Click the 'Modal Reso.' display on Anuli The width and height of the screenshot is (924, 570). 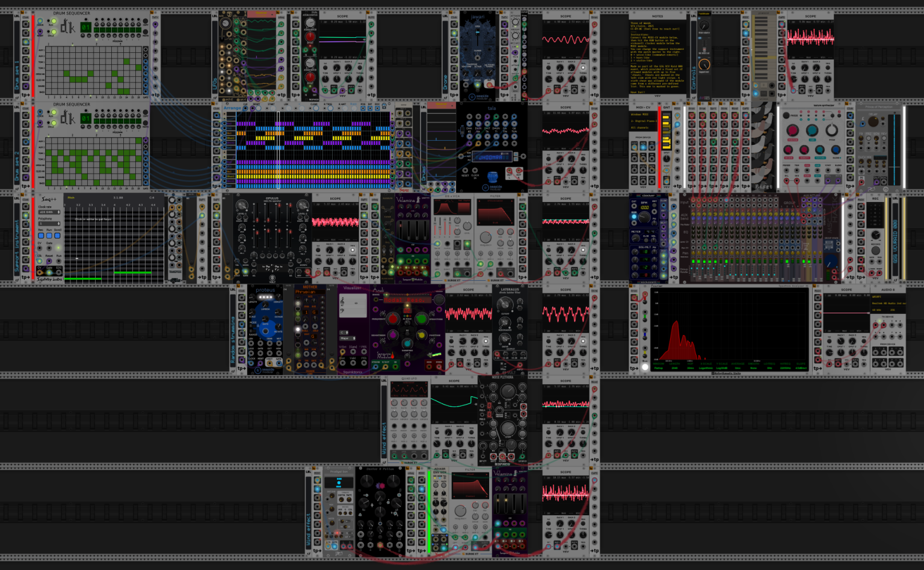pyautogui.click(x=407, y=299)
